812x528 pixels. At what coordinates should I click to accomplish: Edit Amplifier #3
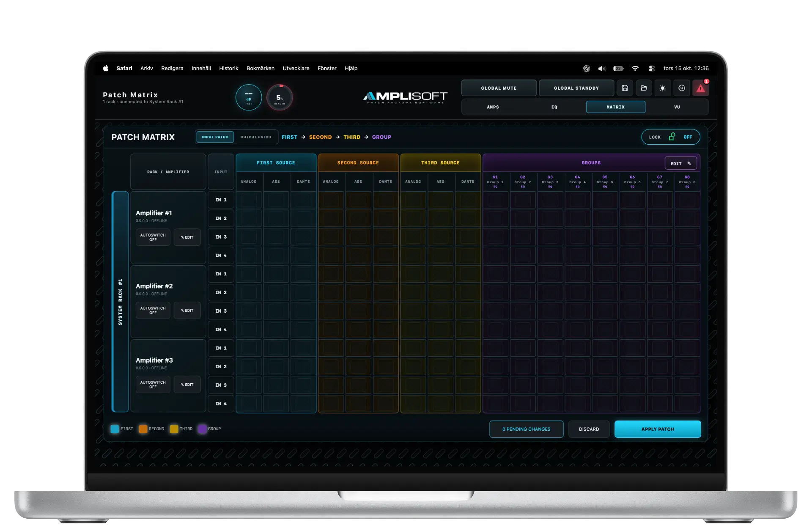pyautogui.click(x=187, y=385)
